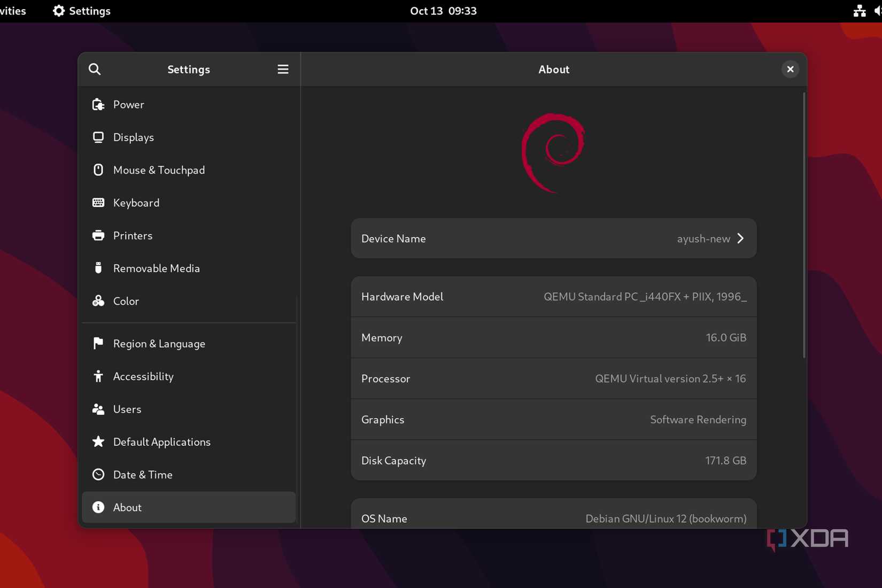This screenshot has height=588, width=882.
Task: Close the Settings About window
Action: tap(790, 69)
